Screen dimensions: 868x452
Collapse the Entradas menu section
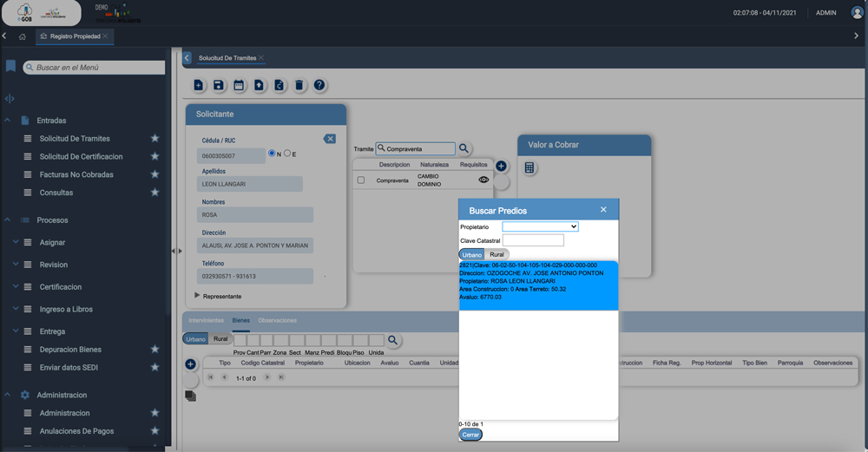pyautogui.click(x=8, y=121)
